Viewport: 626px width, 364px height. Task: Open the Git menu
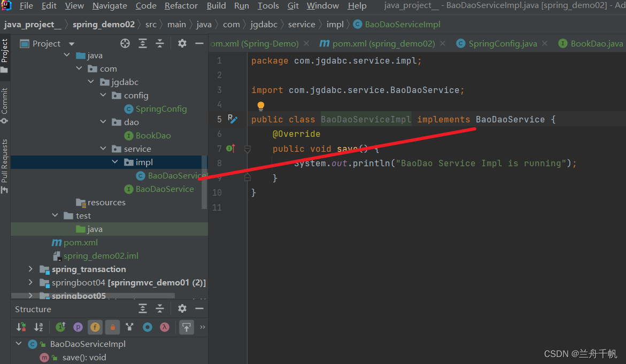coord(293,5)
